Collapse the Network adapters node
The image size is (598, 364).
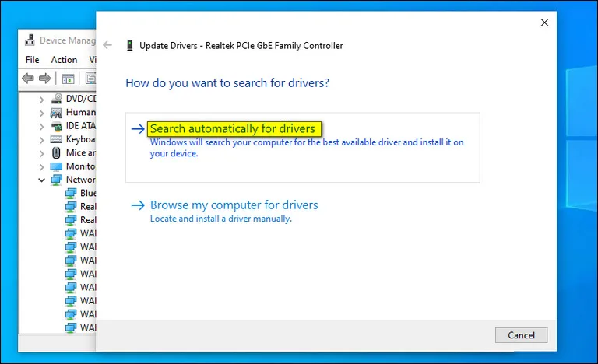pyautogui.click(x=41, y=180)
